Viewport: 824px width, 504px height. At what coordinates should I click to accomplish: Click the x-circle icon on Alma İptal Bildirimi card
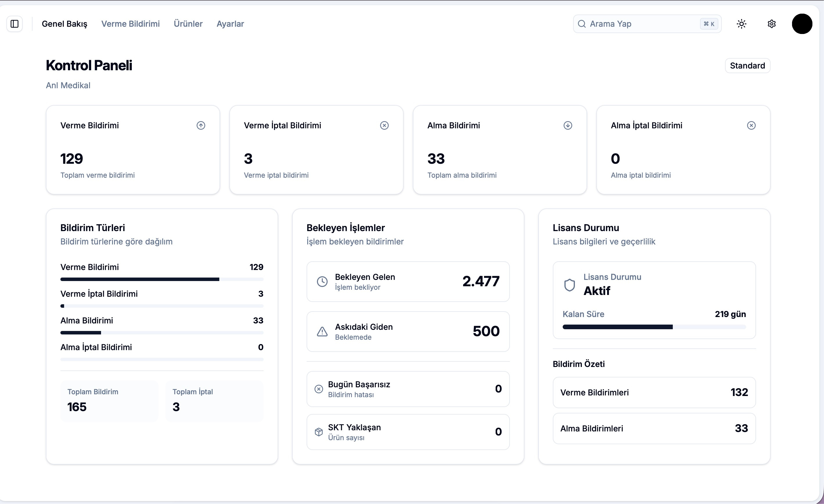[x=751, y=125]
